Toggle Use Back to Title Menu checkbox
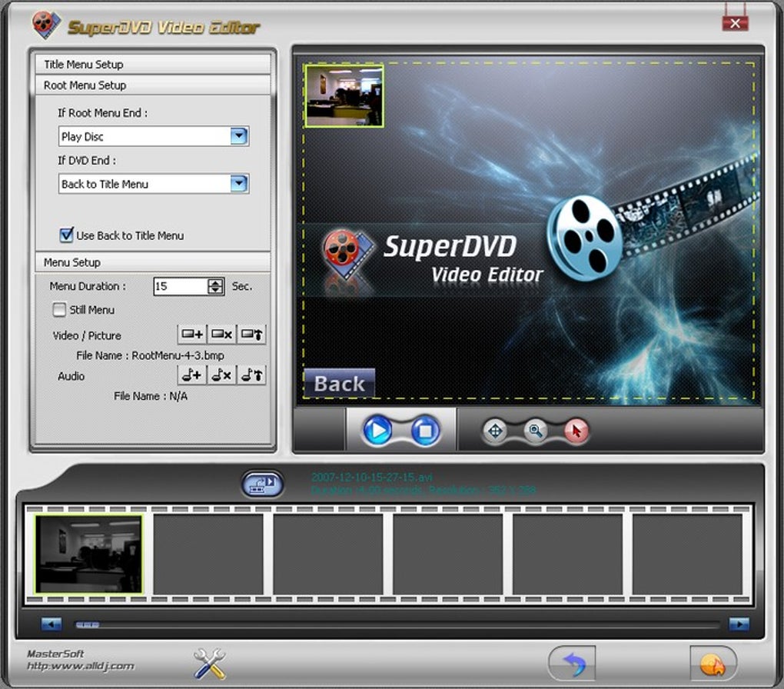784x689 pixels. [x=67, y=235]
